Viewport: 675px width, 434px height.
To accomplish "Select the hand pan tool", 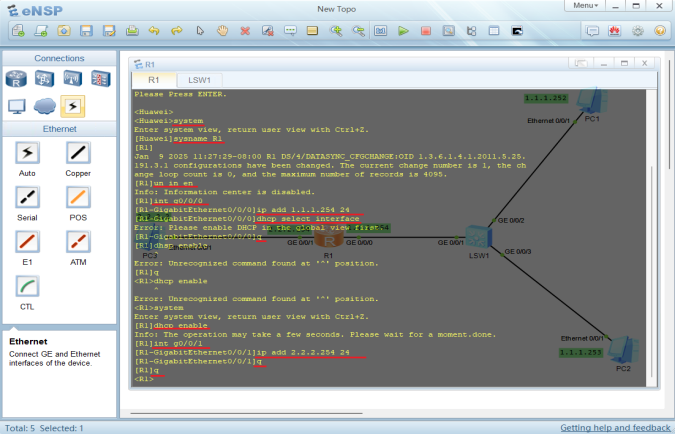I will (222, 31).
